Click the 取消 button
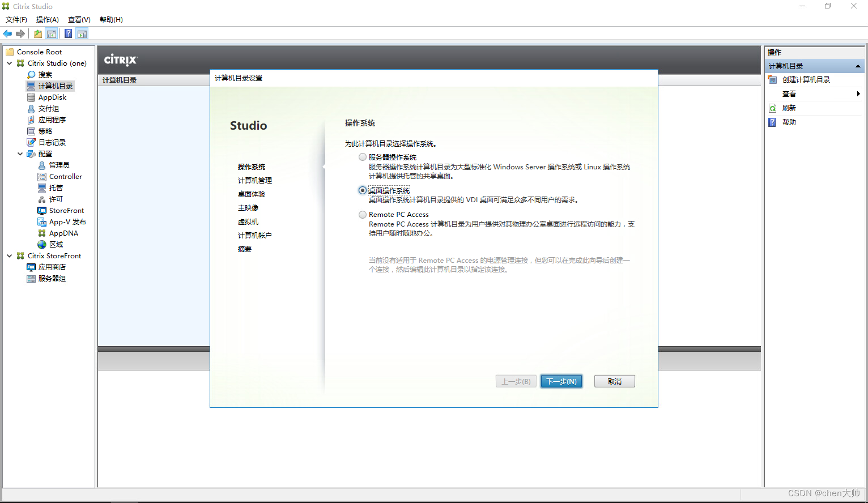 615,381
